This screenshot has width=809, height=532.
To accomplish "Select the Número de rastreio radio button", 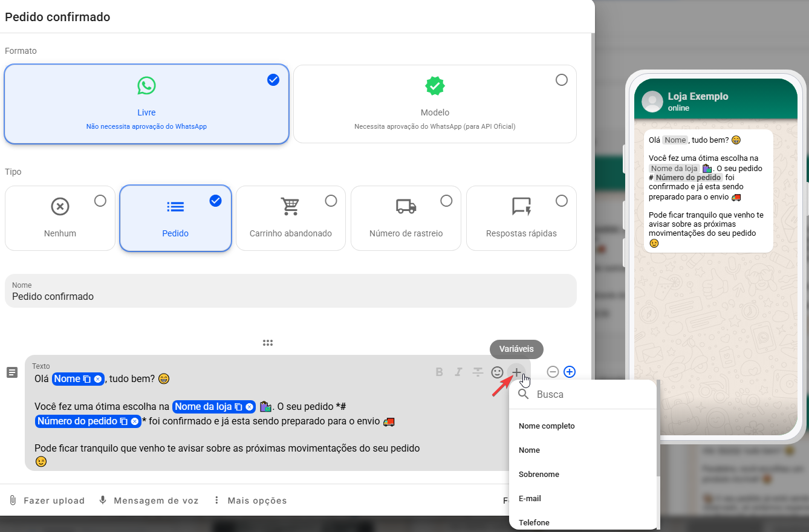I will click(x=446, y=201).
